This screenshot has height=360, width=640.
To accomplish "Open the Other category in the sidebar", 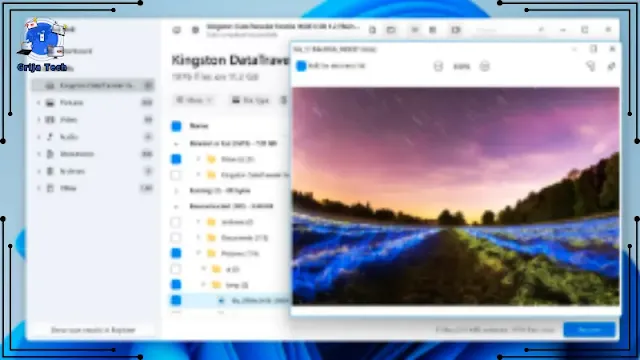I will (x=94, y=188).
